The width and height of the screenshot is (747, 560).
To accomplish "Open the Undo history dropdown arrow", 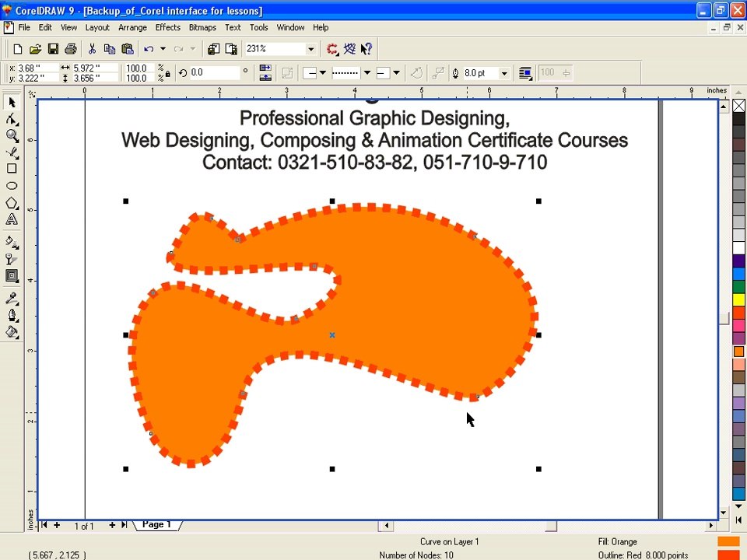I will [163, 49].
